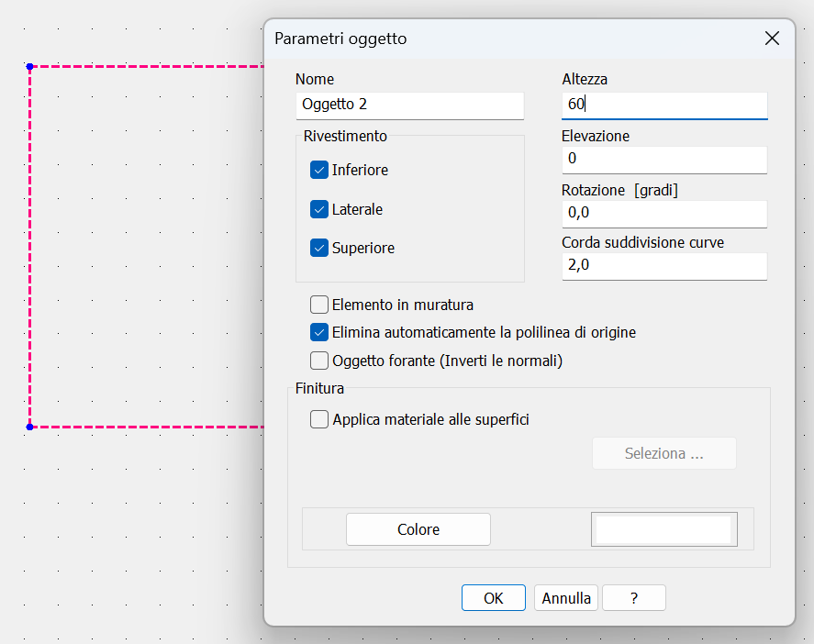Click the Corda suddivisione curve field
814x644 pixels.
pos(664,266)
